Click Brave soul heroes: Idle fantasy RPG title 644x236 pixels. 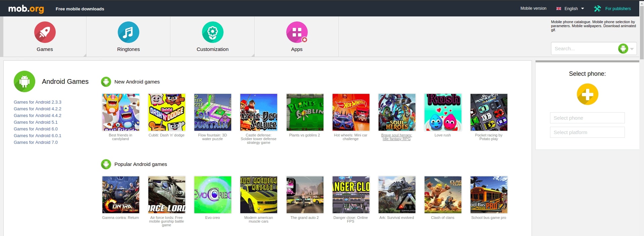(x=397, y=137)
